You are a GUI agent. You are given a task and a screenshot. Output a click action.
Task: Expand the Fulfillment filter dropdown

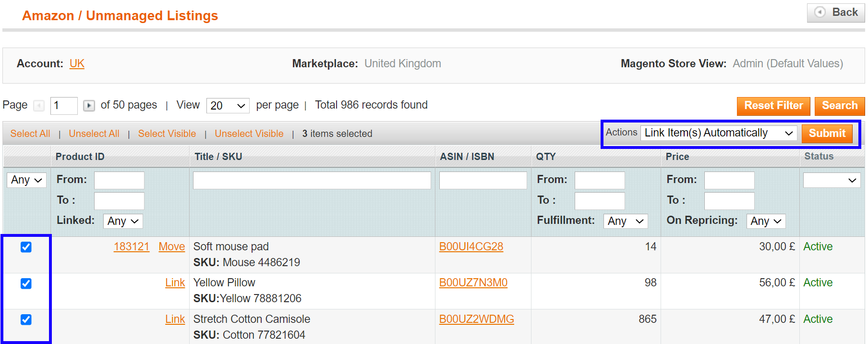click(626, 221)
